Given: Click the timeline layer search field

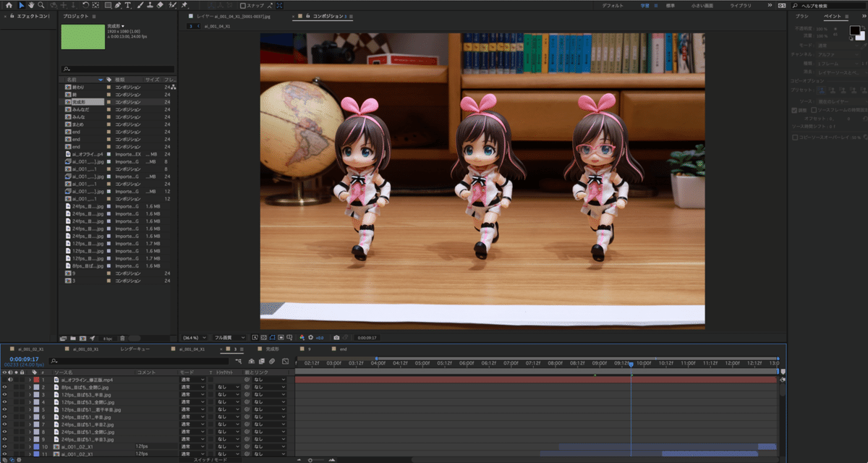Looking at the screenshot, I should click(139, 361).
